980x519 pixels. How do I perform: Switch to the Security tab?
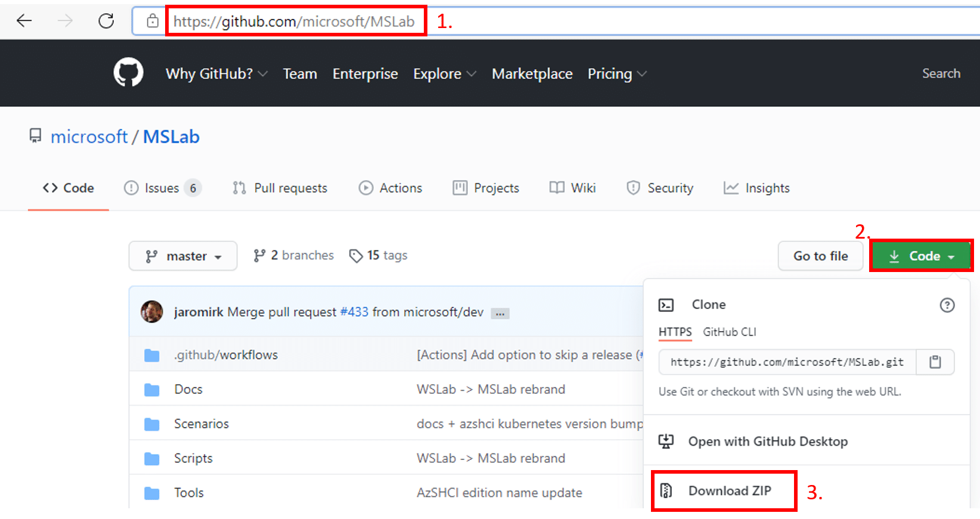tap(660, 188)
